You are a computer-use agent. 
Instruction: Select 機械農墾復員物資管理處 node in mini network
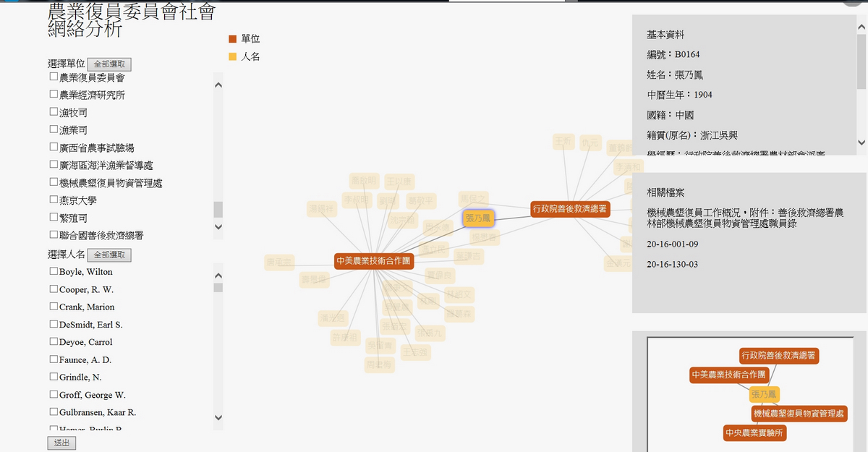[799, 414]
